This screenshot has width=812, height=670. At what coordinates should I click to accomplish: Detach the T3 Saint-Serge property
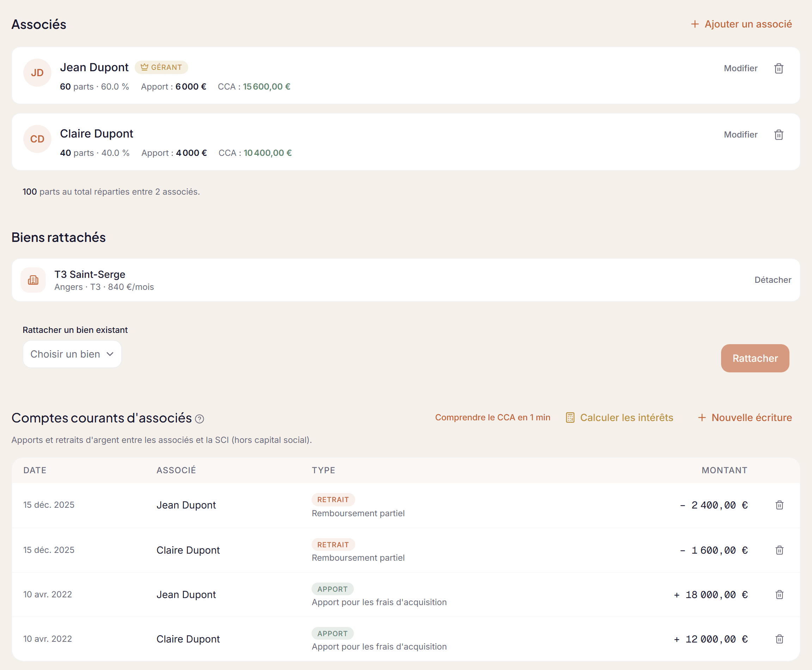773,280
